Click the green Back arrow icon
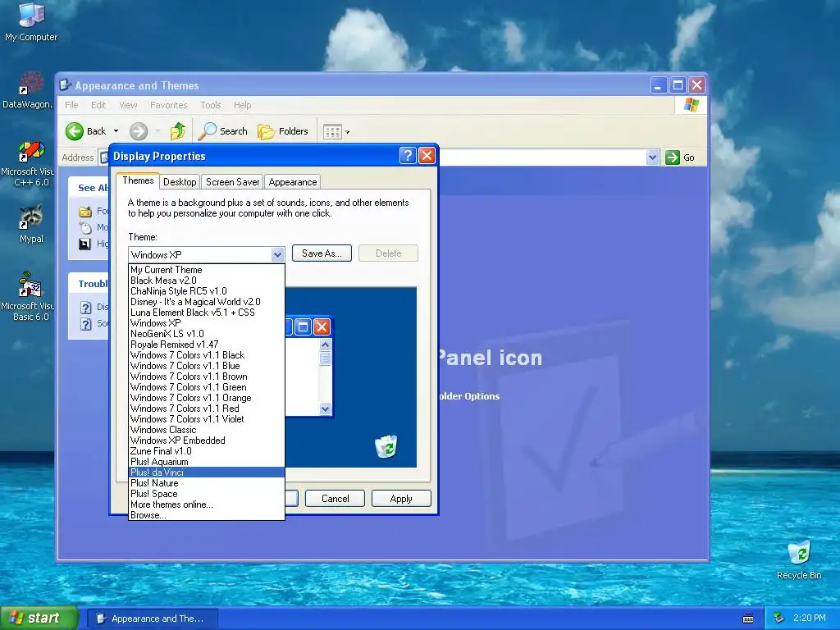This screenshot has width=840, height=630. (75, 131)
